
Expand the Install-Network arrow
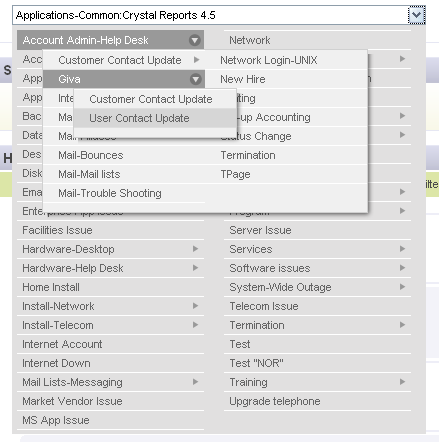[196, 306]
